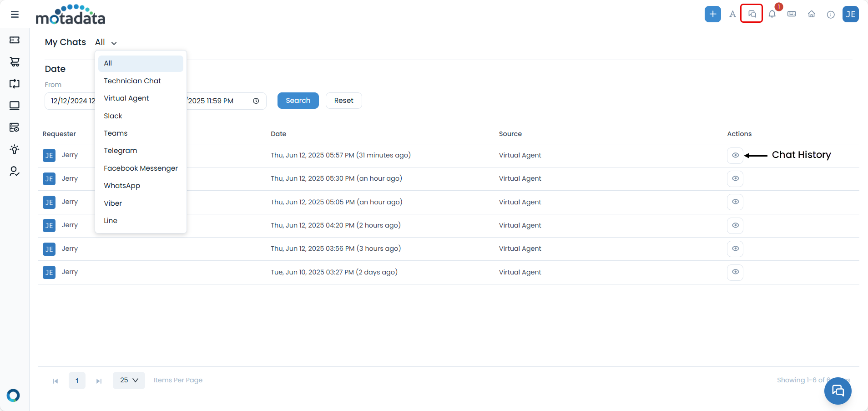The image size is (868, 411).
Task: Open the hamburger navigation menu
Action: [15, 15]
